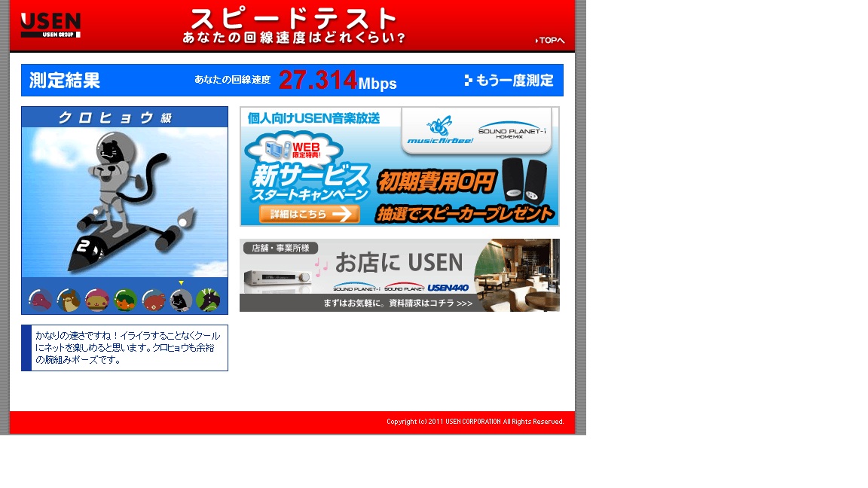Image resolution: width=868 pixels, height=488 pixels.
Task: Click the 測定結果 heading
Action: (x=65, y=81)
